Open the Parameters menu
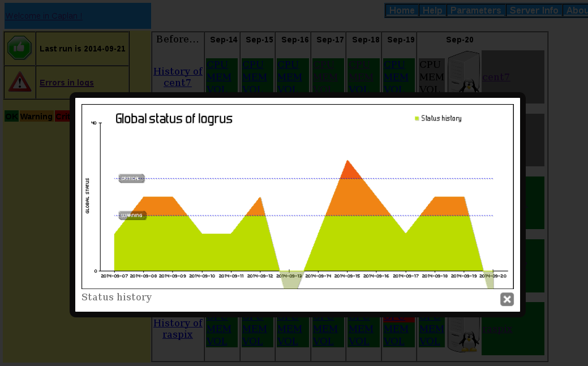 [476, 10]
